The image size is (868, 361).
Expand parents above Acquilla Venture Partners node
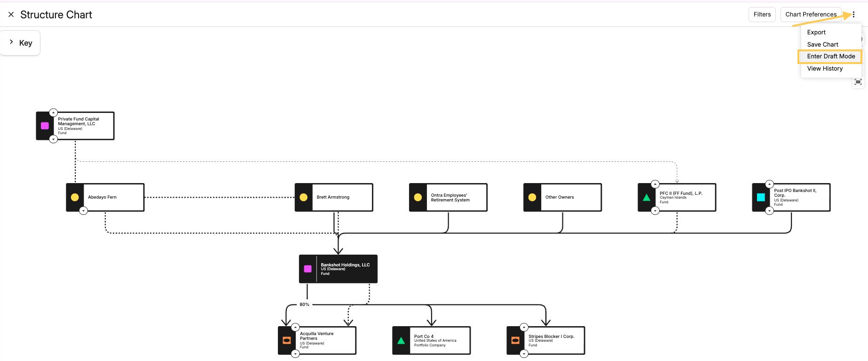pyautogui.click(x=295, y=327)
